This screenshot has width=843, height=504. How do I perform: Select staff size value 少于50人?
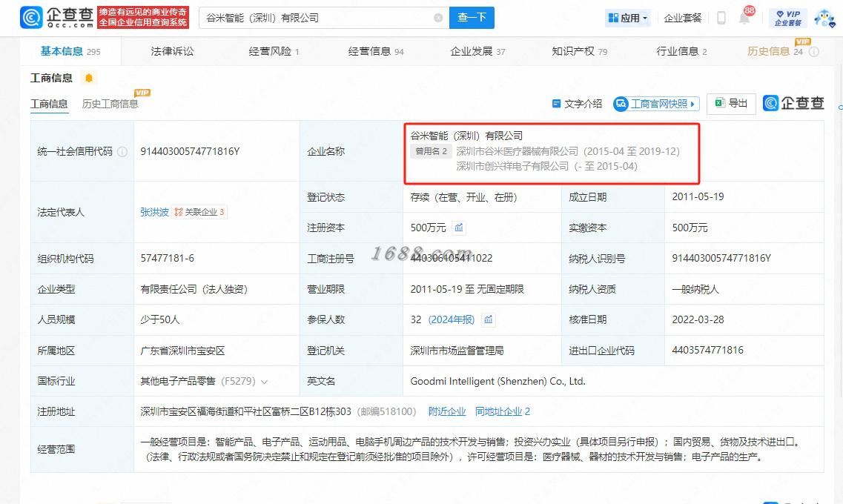[x=159, y=319]
